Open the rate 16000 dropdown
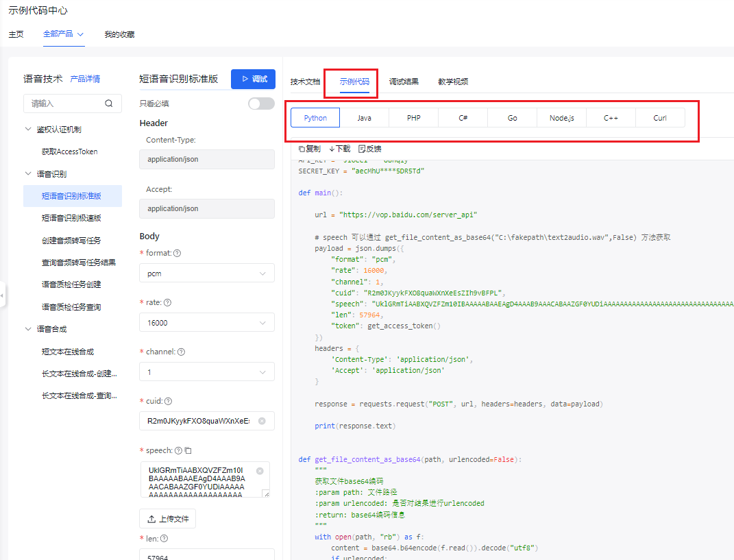The image size is (734, 560). [207, 323]
